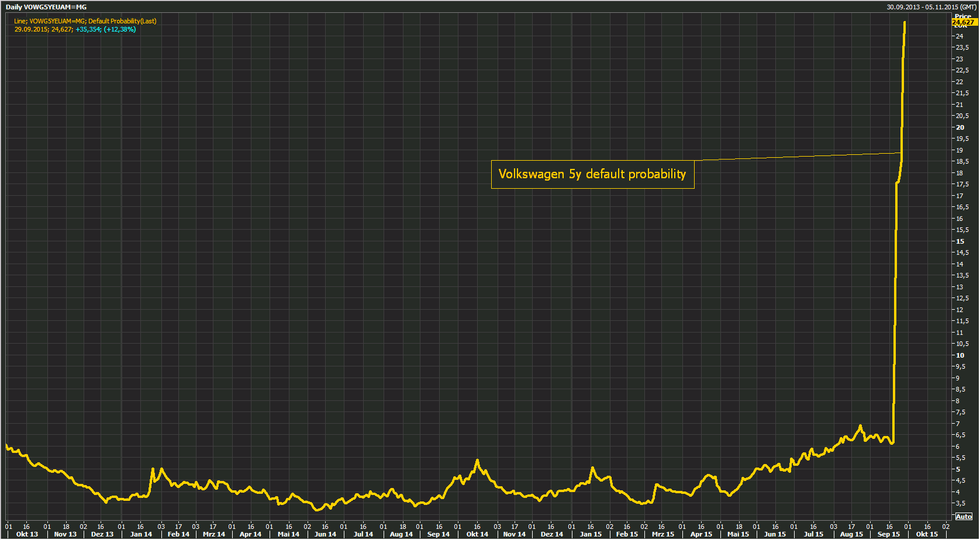Image resolution: width=980 pixels, height=540 pixels.
Task: Click the (+12,38%) percent change in legend
Action: [x=119, y=29]
